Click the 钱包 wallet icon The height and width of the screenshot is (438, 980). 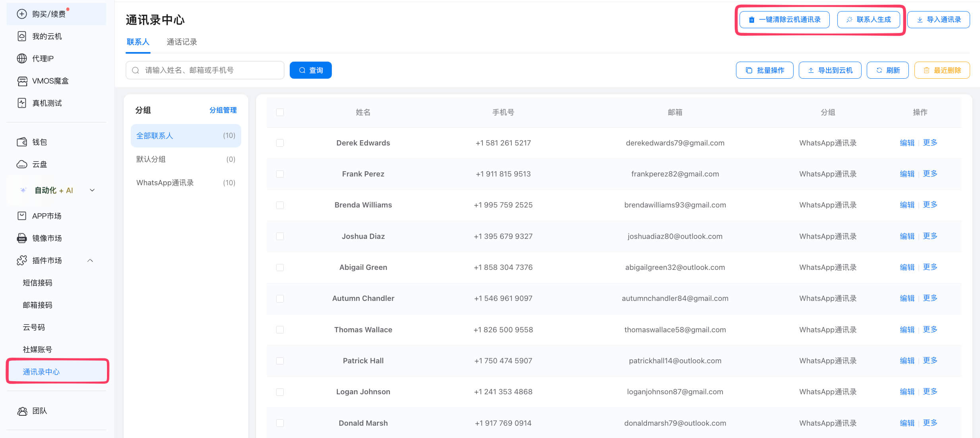pyautogui.click(x=22, y=142)
